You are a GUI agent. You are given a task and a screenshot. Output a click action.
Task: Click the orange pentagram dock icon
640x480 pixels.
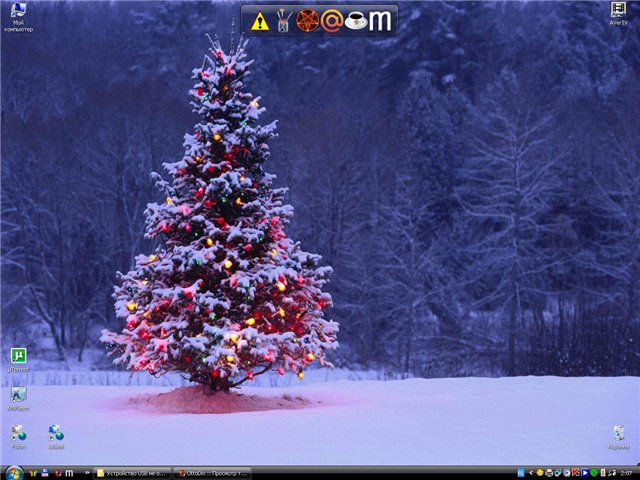(307, 20)
